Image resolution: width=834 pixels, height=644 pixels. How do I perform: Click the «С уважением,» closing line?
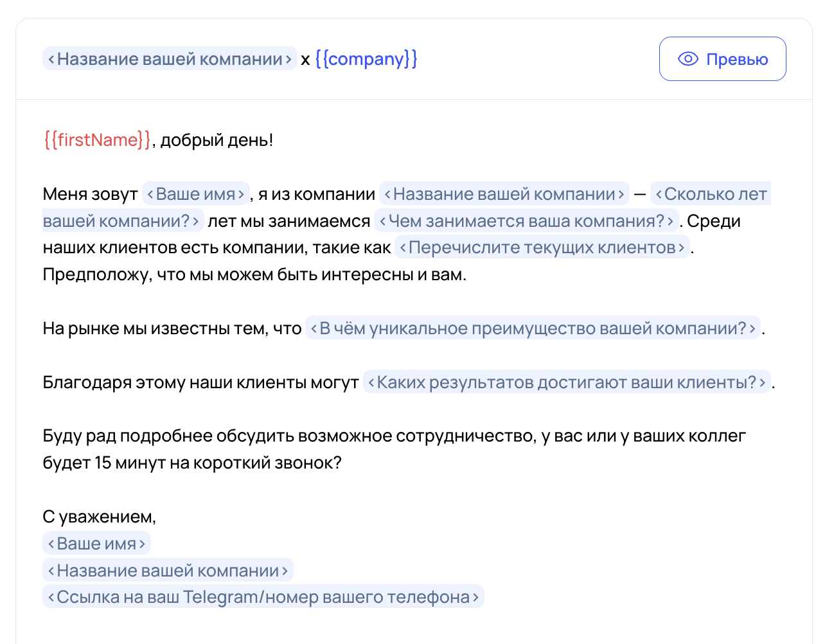[x=99, y=517]
